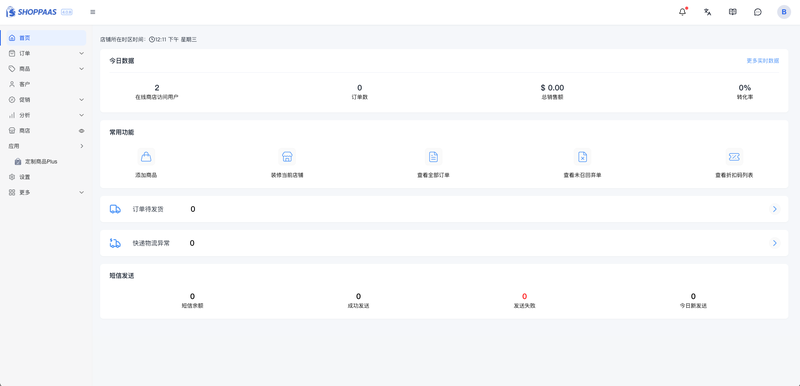Open the help documentation book icon

733,12
